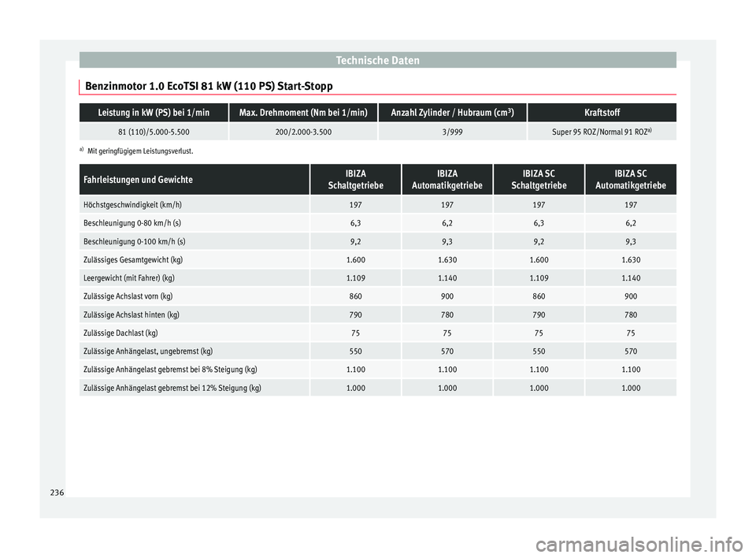The image size is (756, 558).
Task: Select row label 'Zulässige Achslast hinten (kg)'
Action: (x=132, y=314)
